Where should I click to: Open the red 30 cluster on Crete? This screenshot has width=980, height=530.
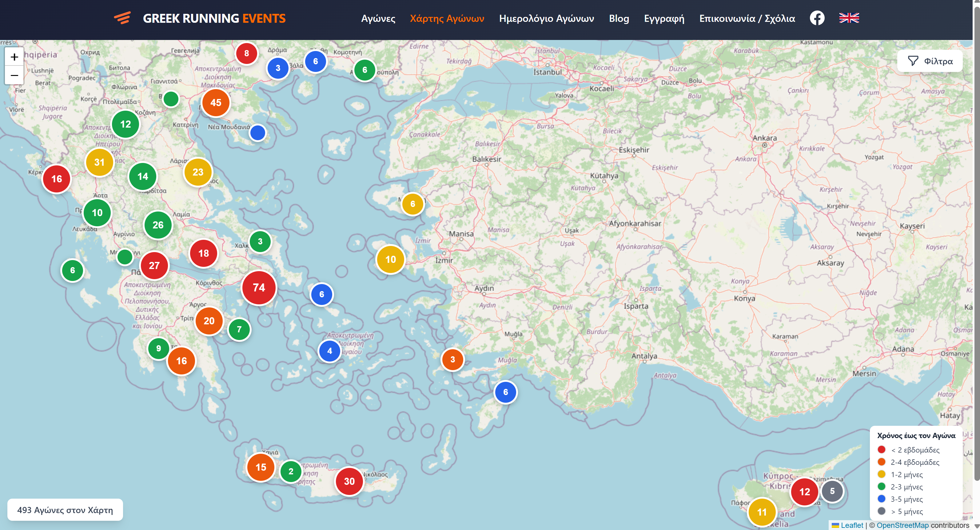click(x=349, y=481)
